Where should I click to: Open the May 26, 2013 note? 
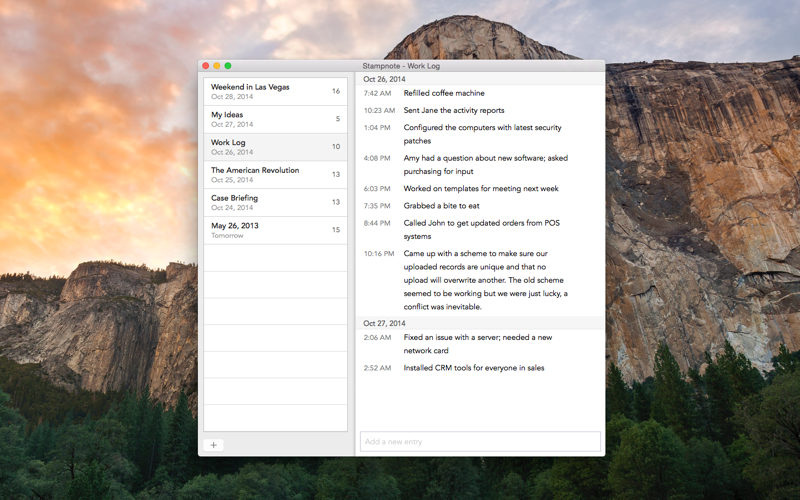tap(276, 230)
